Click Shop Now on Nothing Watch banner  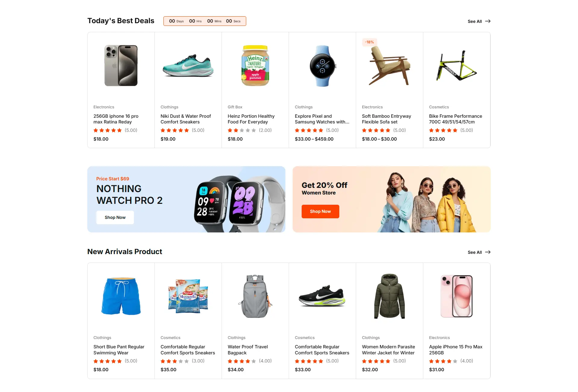click(115, 217)
